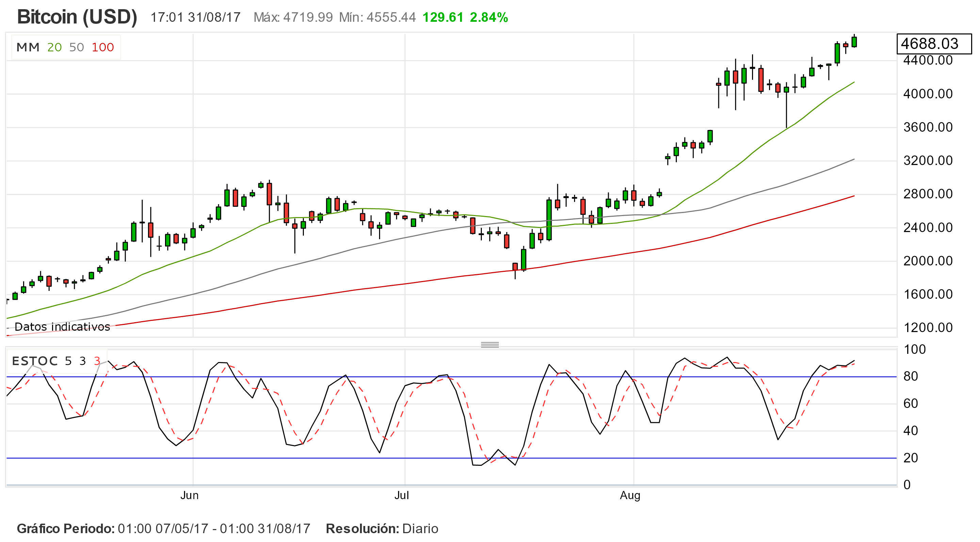Click the stochastic axis label 60

(x=911, y=404)
